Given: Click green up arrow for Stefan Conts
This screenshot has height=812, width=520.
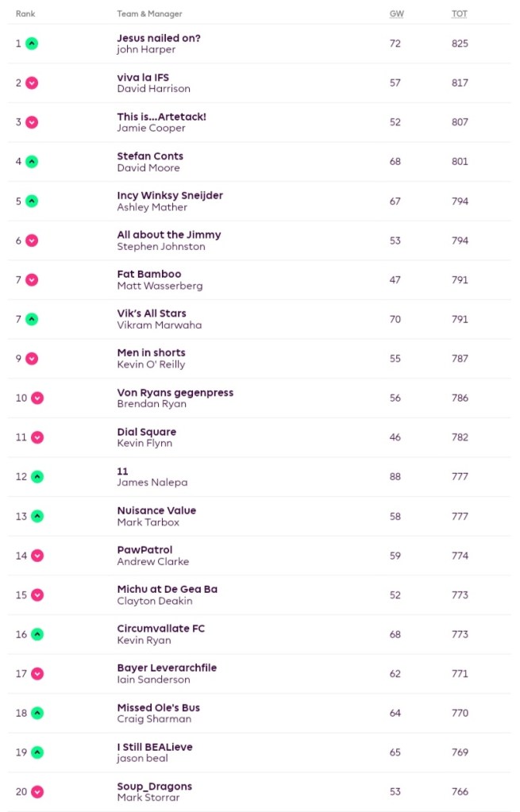Looking at the screenshot, I should click(x=32, y=162).
